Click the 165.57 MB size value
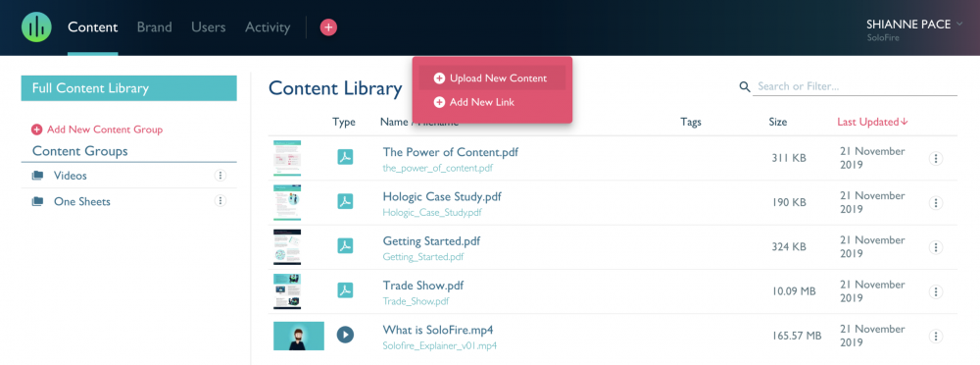This screenshot has width=980, height=365. point(796,336)
